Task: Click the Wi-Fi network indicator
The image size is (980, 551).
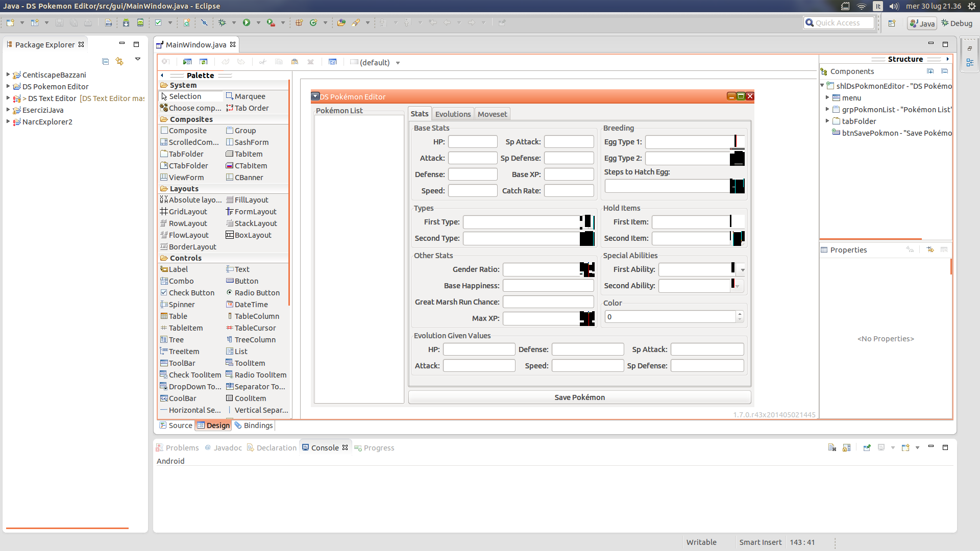Action: pyautogui.click(x=862, y=6)
